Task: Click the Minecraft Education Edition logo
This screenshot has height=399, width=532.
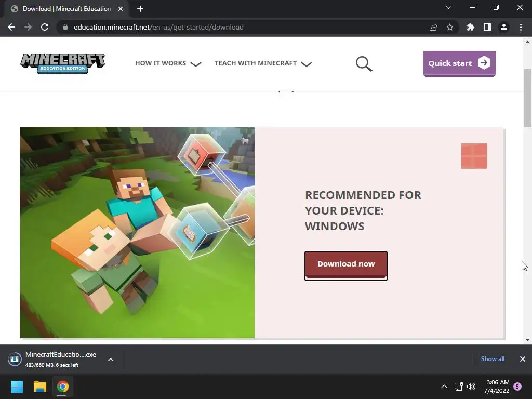Action: point(63,63)
